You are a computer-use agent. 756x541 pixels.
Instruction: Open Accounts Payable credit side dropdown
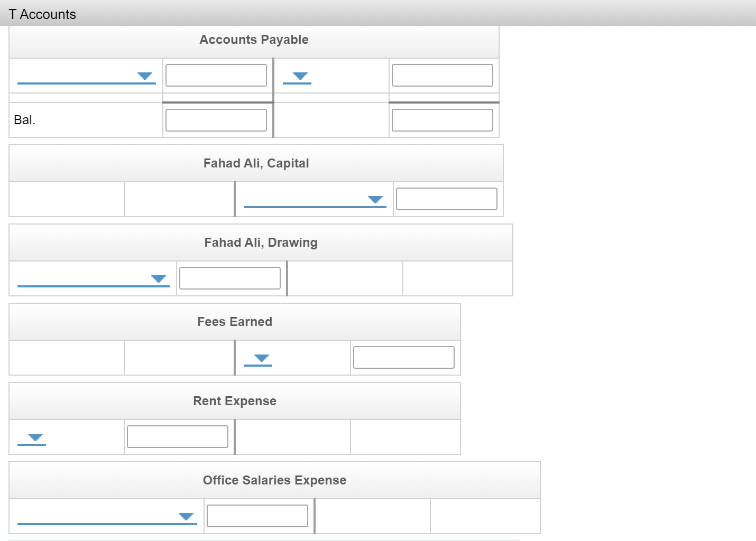pyautogui.click(x=297, y=76)
